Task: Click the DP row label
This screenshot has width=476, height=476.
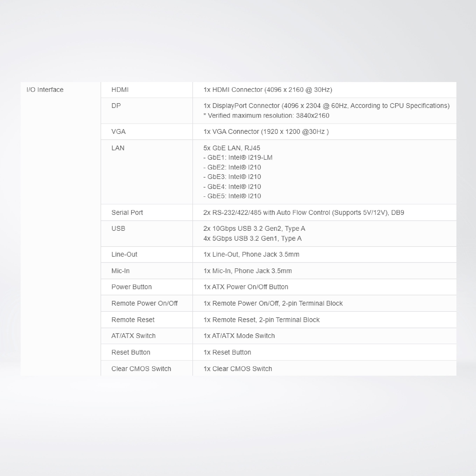Action: pos(116,106)
